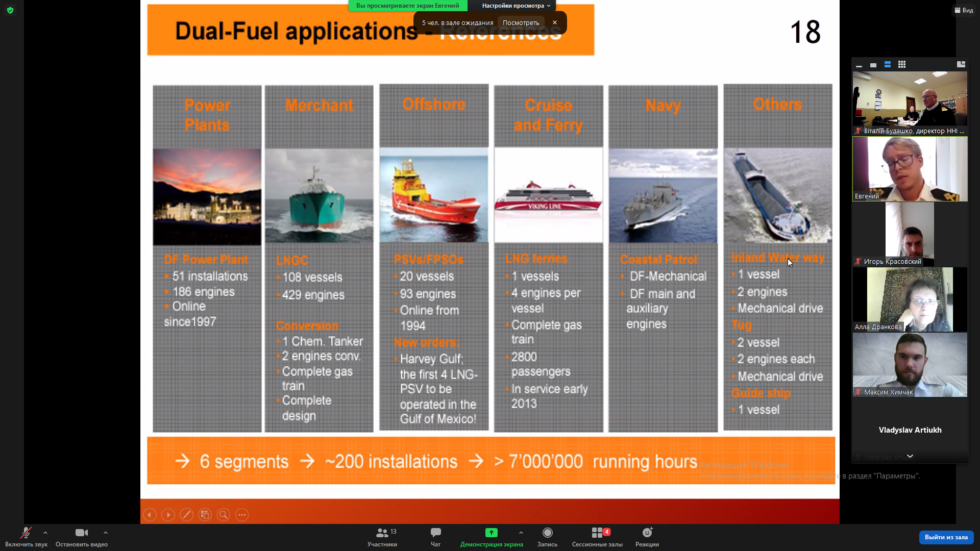Select Максим Химчак's video thumbnail

click(910, 365)
